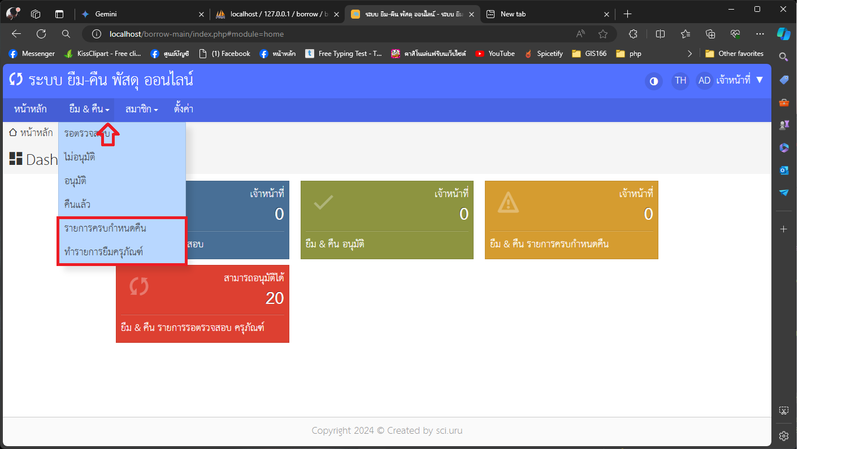Go back with the browser back arrow
868x449 pixels.
(16, 34)
